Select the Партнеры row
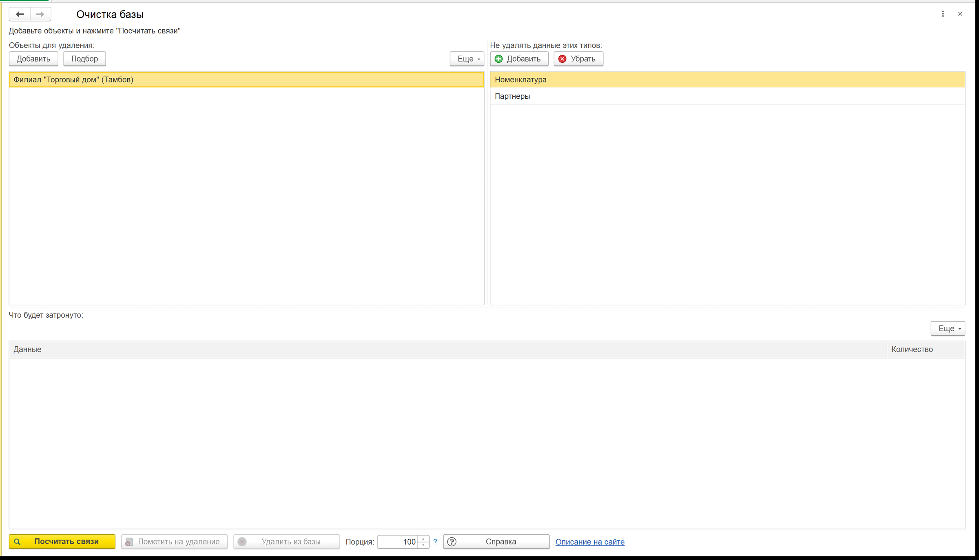Image resolution: width=979 pixels, height=560 pixels. (x=727, y=96)
